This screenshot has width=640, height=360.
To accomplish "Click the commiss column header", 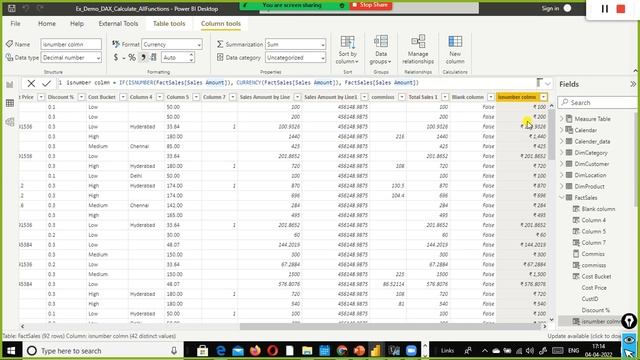I will point(383,97).
